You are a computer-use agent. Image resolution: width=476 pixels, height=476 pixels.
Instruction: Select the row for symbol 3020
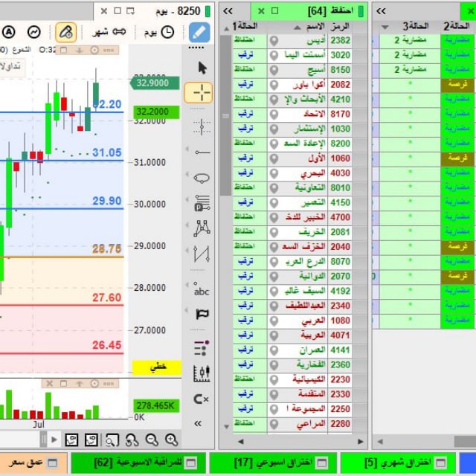tap(292, 55)
